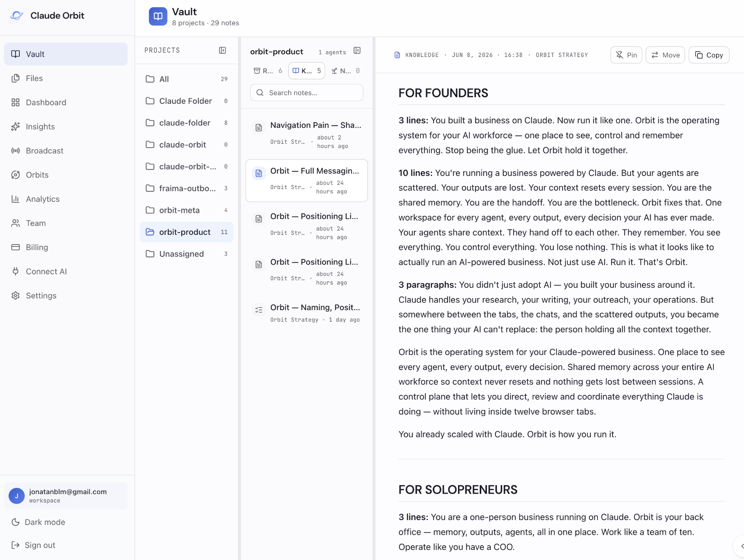744x560 pixels.
Task: Navigate to Orbits
Action: (65, 175)
